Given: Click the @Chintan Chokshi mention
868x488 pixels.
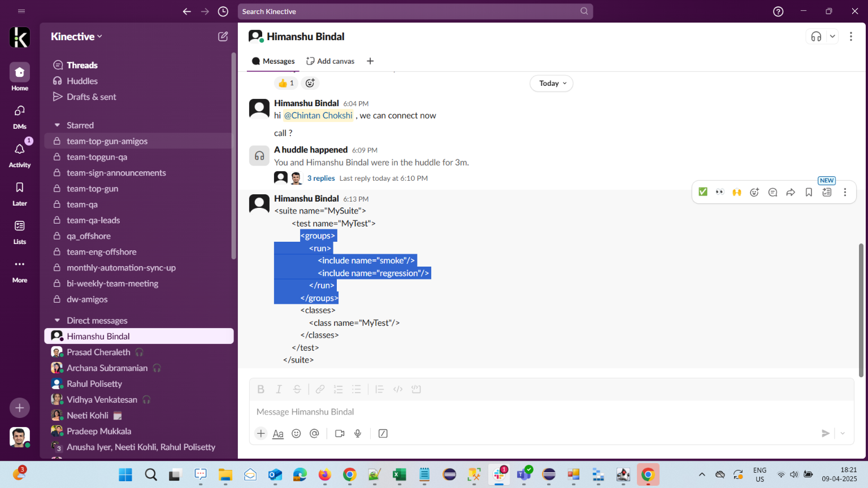Looking at the screenshot, I should [318, 115].
